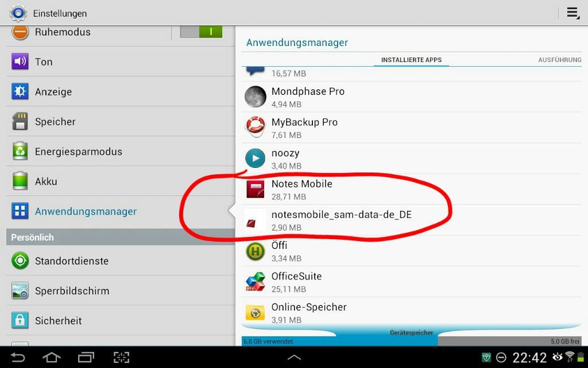
Task: Tap the Energiesparmodus recycle battery icon
Action: 20,151
